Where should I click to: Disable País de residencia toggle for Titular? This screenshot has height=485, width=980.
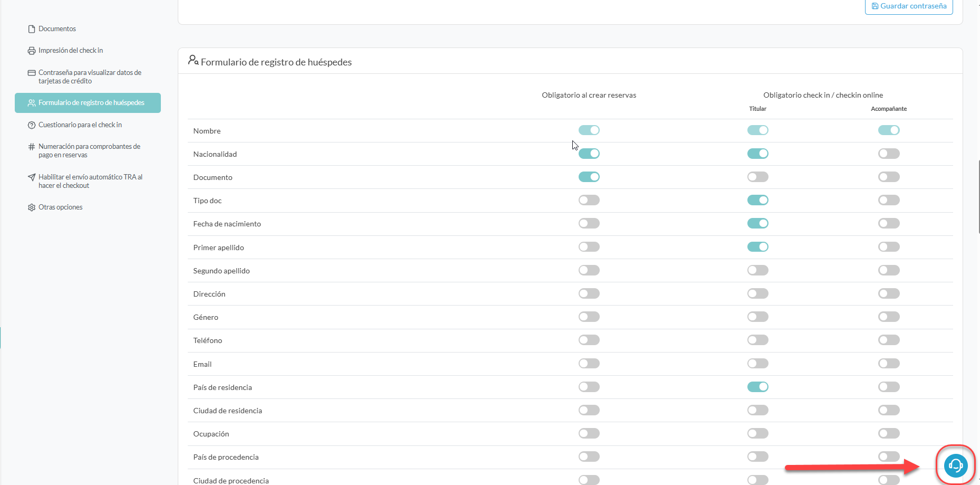tap(757, 387)
